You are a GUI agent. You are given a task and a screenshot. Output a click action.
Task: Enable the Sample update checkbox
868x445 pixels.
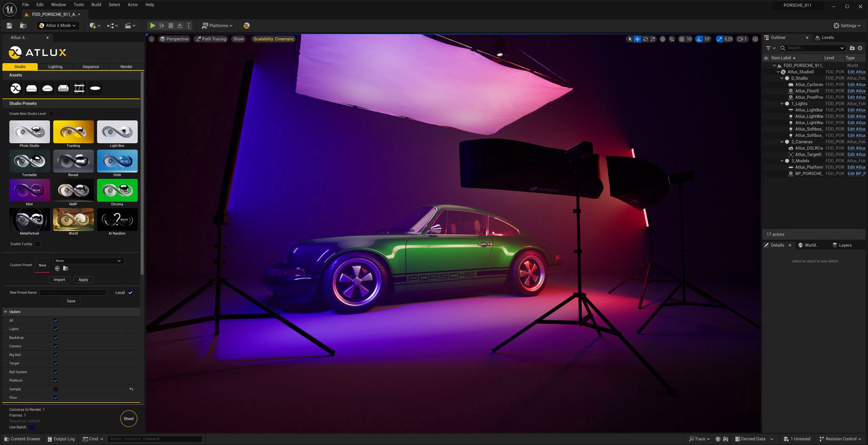click(56, 389)
